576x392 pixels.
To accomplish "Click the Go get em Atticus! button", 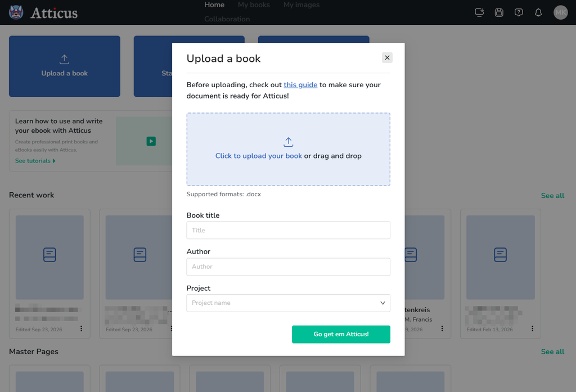I will coord(341,334).
